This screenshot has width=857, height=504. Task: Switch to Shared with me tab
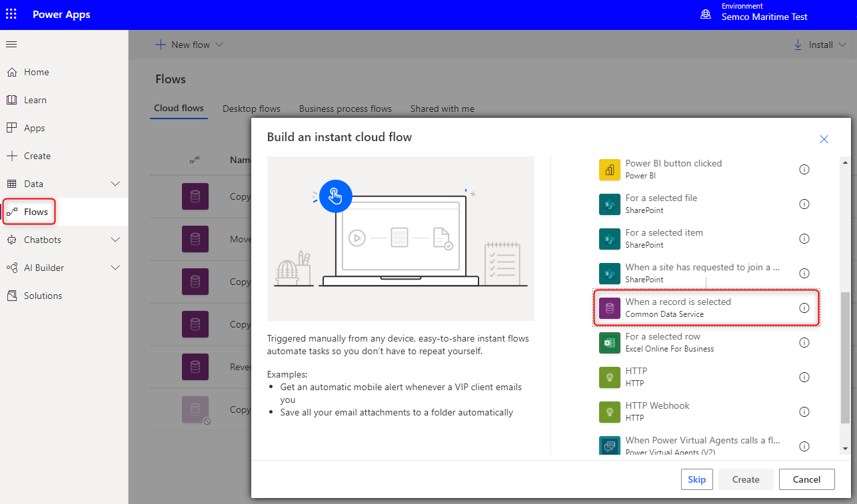click(442, 109)
